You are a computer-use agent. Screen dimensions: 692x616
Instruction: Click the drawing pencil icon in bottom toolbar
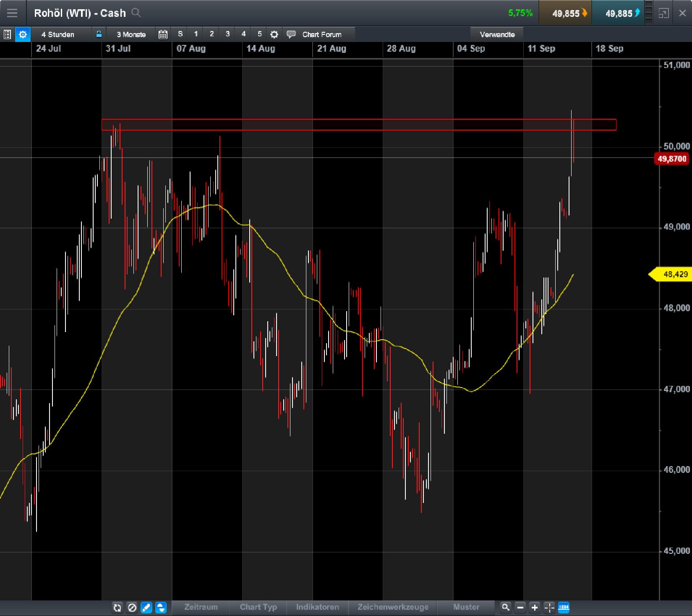click(x=146, y=608)
